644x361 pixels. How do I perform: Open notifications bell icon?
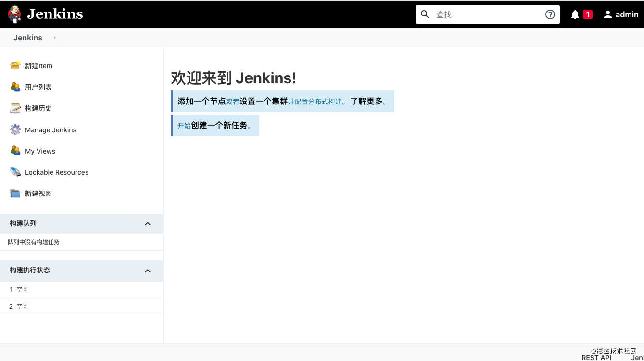click(x=575, y=14)
